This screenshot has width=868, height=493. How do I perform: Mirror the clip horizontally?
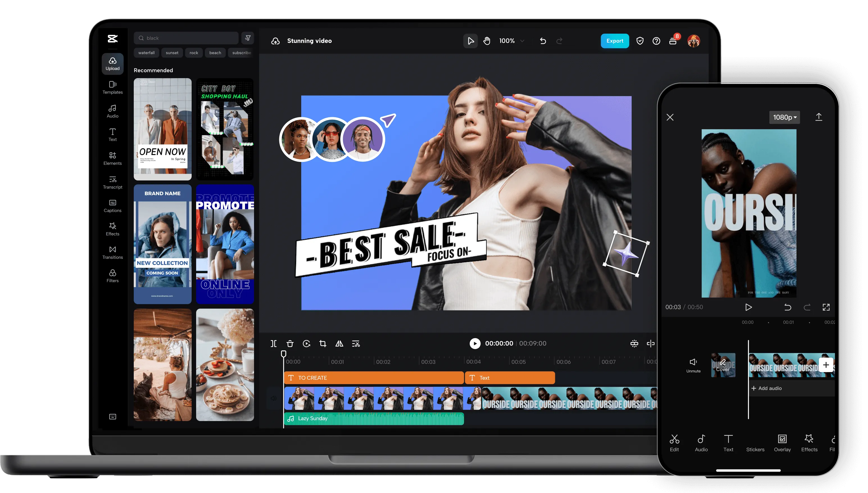pos(339,343)
